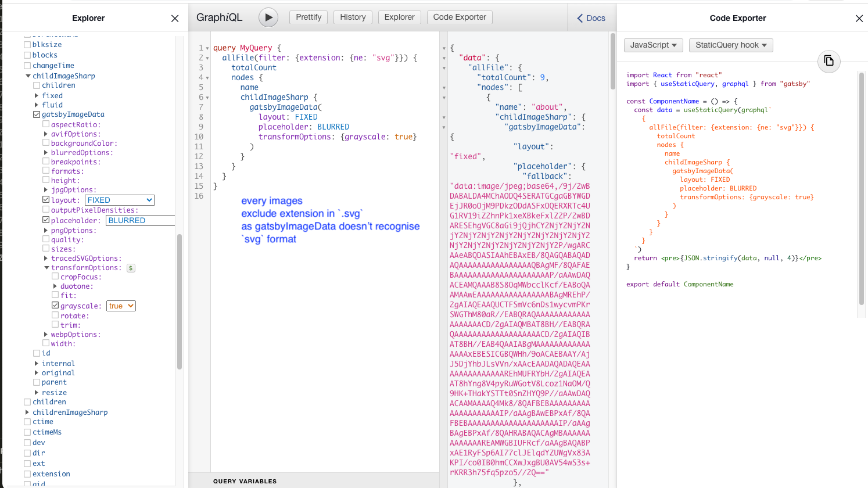
Task: Close the Code Exporter panel
Action: point(859,19)
